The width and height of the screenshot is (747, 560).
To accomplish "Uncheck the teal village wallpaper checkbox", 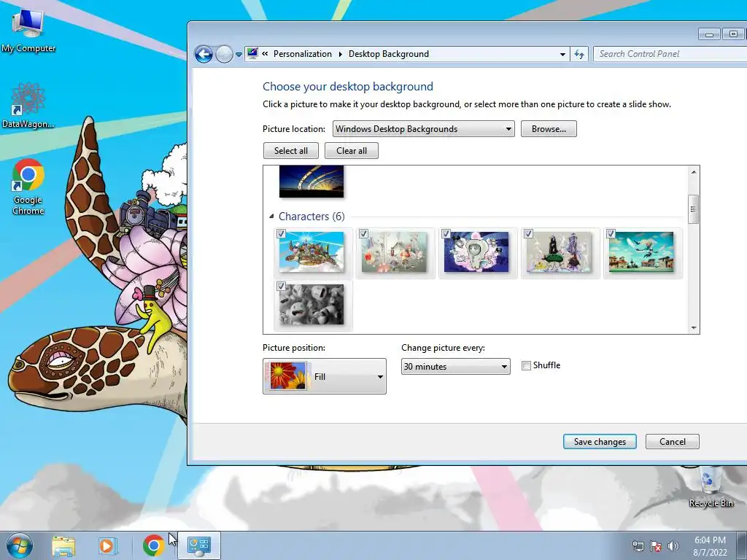I will [x=611, y=234].
